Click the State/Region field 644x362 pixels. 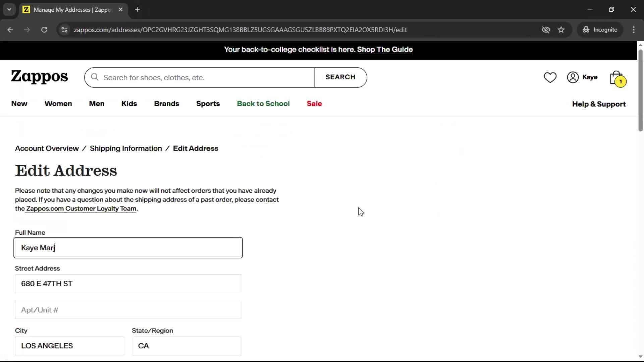pos(186,346)
